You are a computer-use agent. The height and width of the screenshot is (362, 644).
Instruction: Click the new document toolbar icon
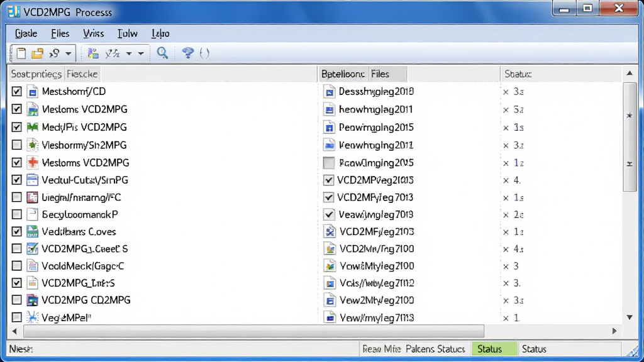(x=21, y=53)
